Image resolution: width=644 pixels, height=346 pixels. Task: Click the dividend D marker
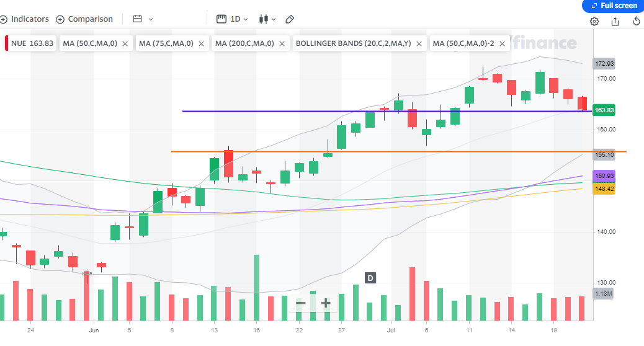pos(370,278)
